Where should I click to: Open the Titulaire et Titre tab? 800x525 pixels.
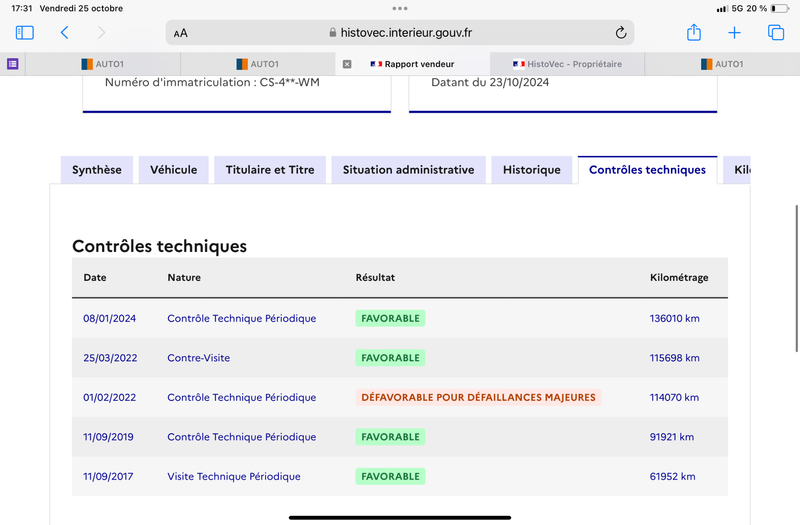click(x=270, y=170)
